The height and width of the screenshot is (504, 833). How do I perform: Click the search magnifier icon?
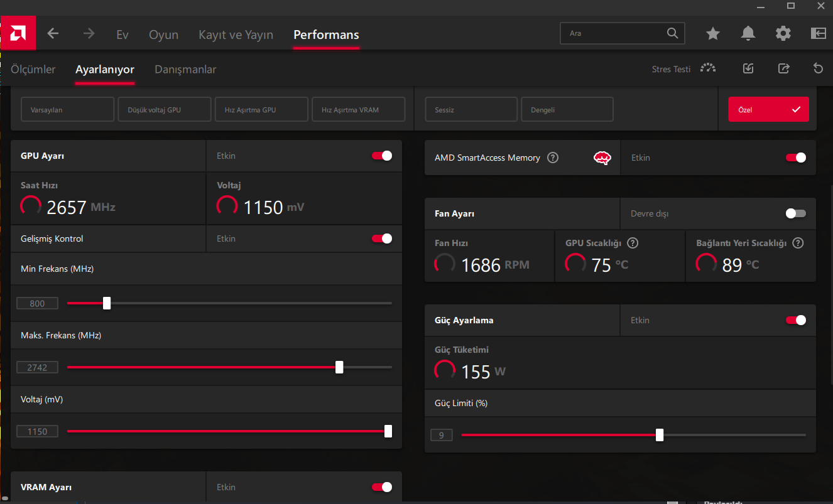pos(672,33)
